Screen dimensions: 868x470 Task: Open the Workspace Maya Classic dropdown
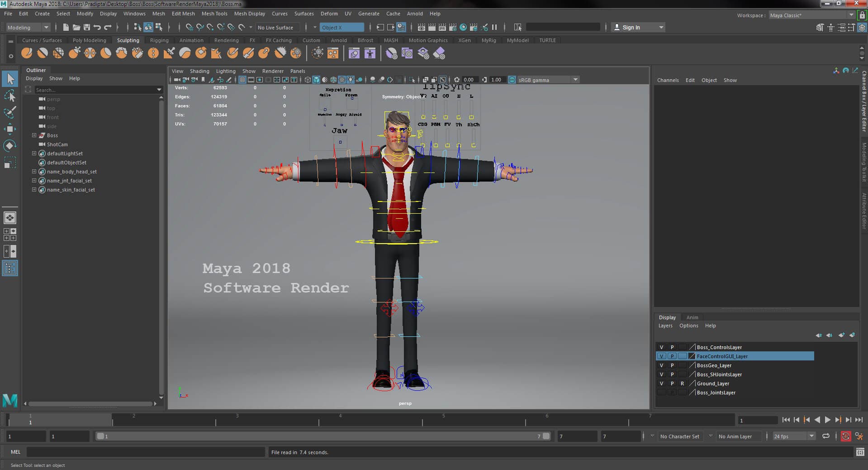812,15
